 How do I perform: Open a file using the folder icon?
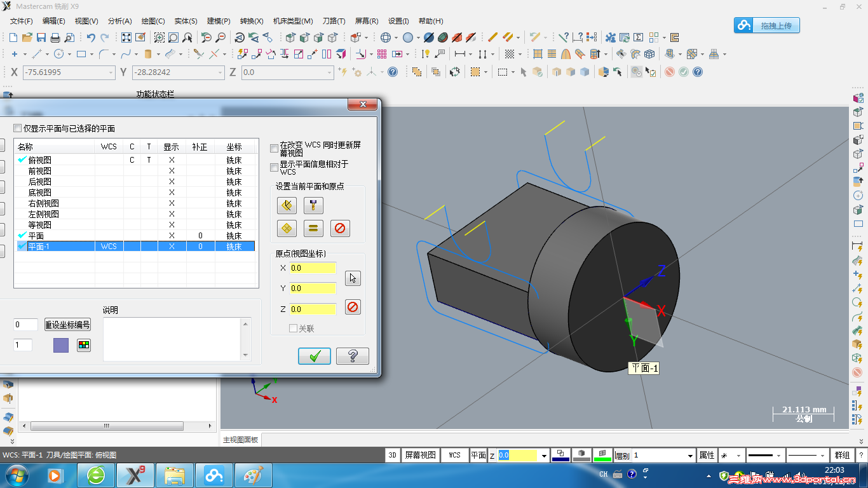click(x=27, y=37)
